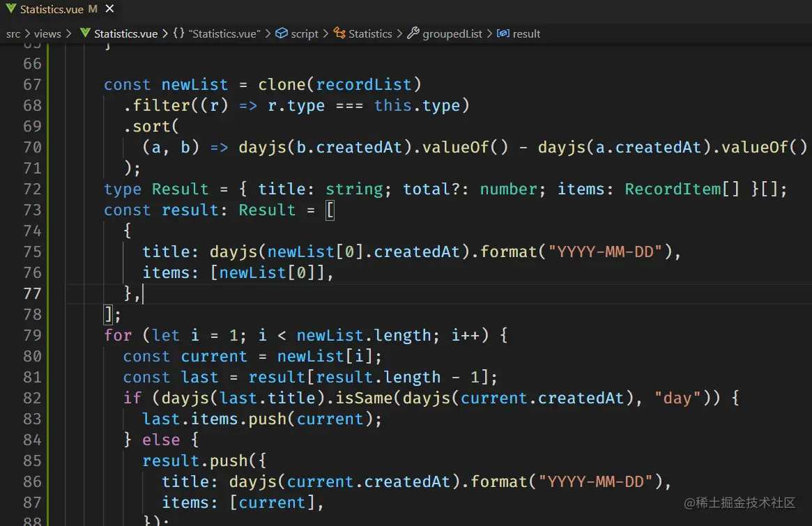Open the src breadcrumb segment
Viewport: 812px width, 526px height.
13,33
